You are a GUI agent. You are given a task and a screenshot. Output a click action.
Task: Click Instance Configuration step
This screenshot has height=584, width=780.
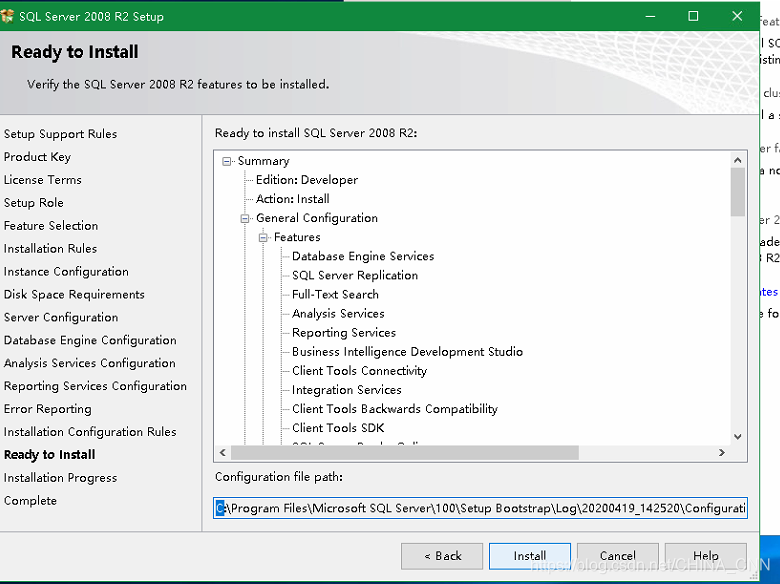66,272
